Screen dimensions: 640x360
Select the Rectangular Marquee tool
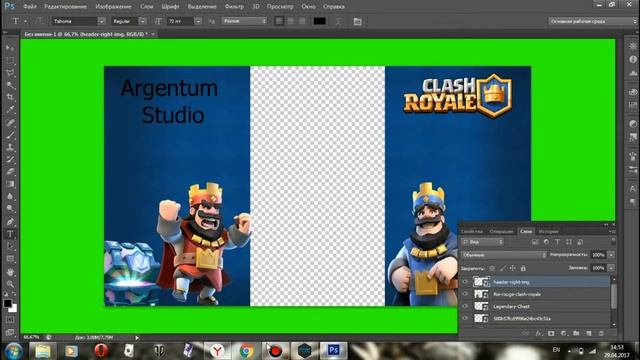pos(10,60)
